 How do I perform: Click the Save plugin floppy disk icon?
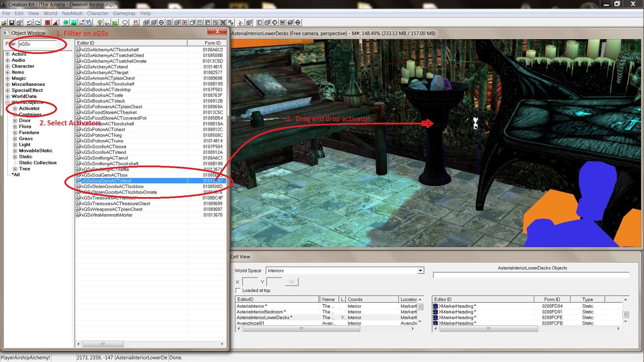(12, 23)
